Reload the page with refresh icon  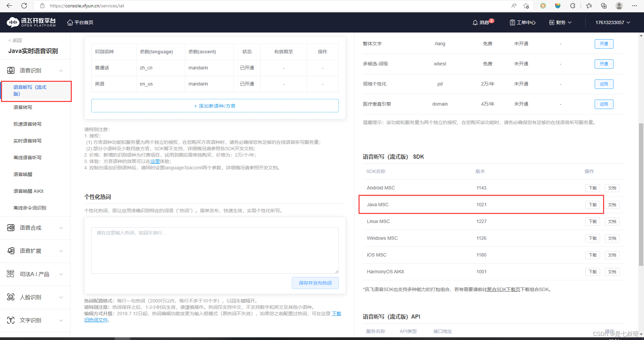24,6
